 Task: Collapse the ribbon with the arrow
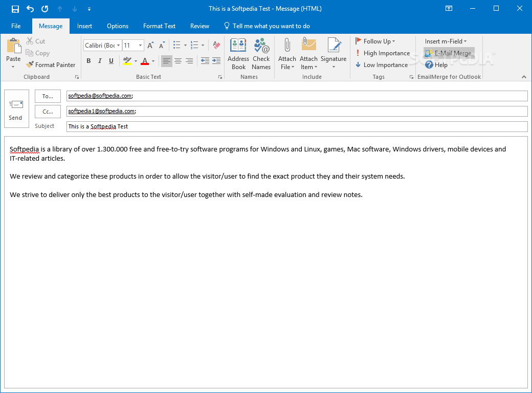[x=524, y=77]
